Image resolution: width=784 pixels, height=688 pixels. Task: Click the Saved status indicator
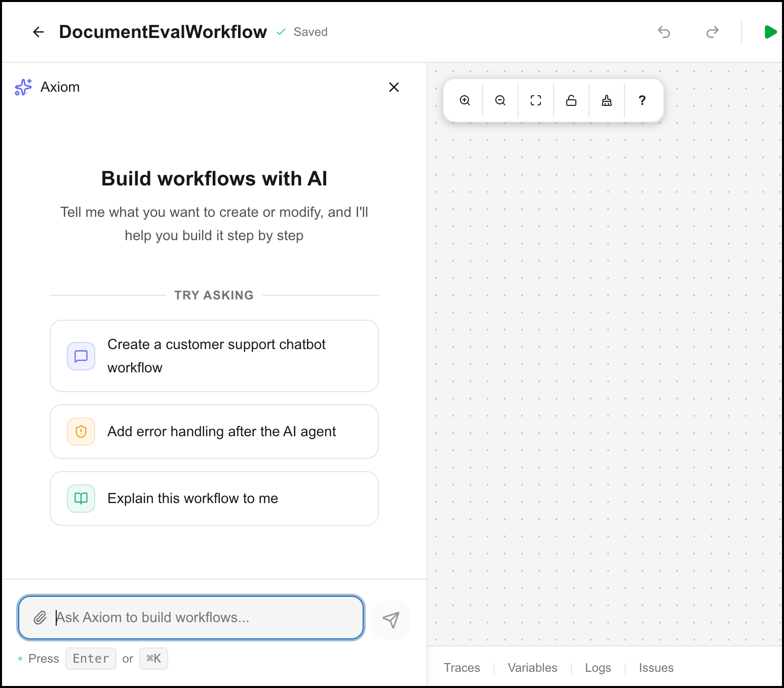coord(302,32)
